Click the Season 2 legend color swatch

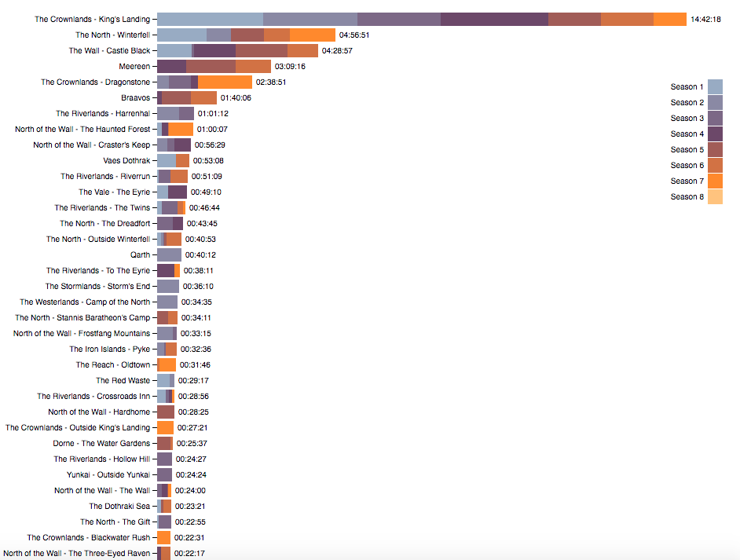click(715, 102)
